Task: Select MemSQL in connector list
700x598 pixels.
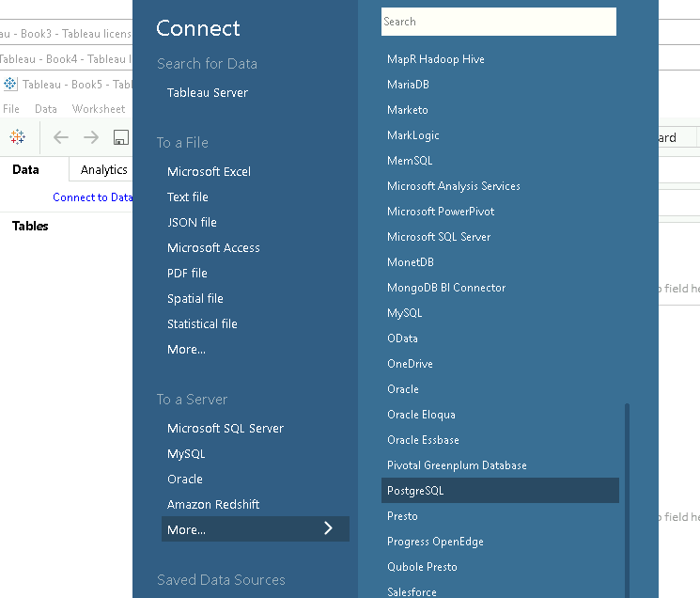Action: tap(410, 161)
